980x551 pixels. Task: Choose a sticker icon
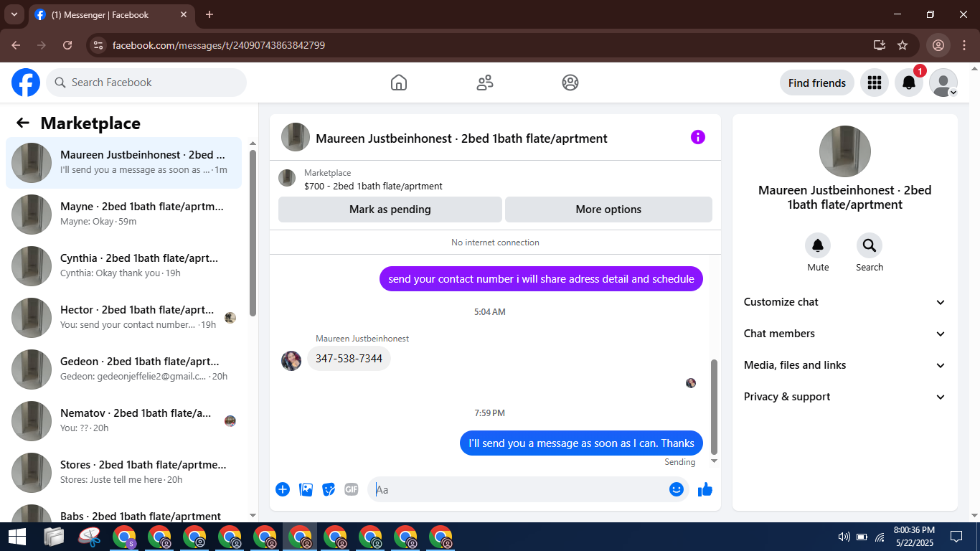point(329,489)
